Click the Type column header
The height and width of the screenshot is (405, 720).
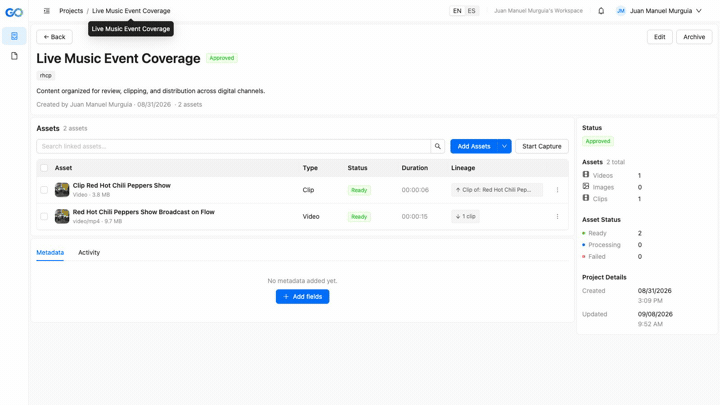pos(310,168)
